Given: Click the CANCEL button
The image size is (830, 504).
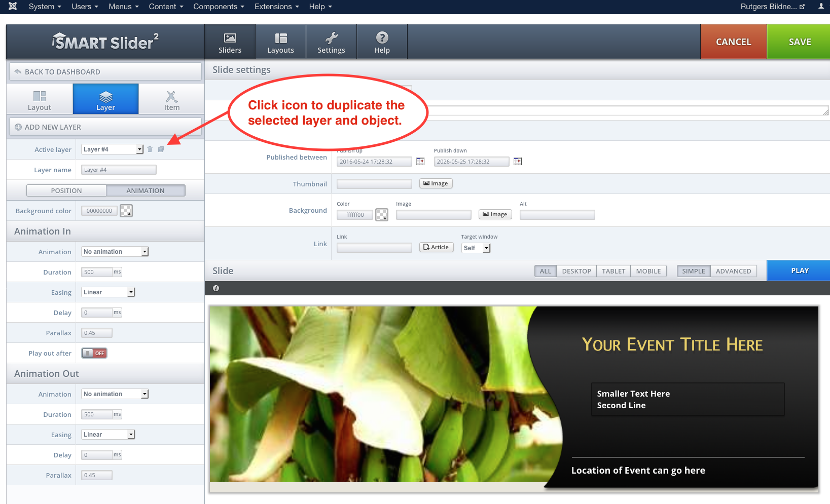Looking at the screenshot, I should point(734,42).
